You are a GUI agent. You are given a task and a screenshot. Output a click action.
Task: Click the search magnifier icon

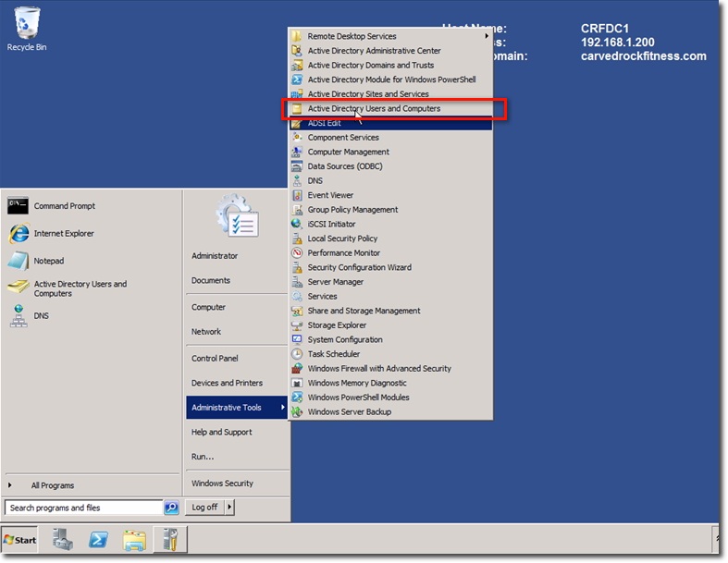pos(171,508)
